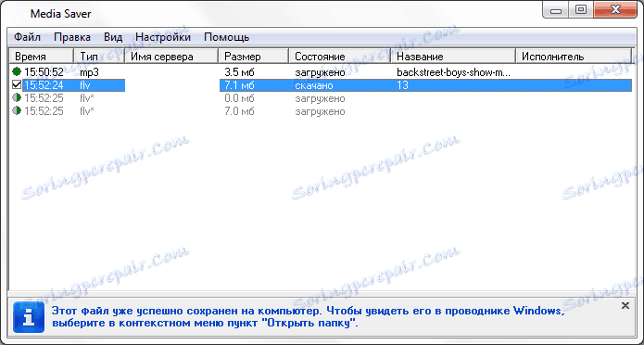Close the info notification bar
The image size is (644, 345).
tap(625, 305)
